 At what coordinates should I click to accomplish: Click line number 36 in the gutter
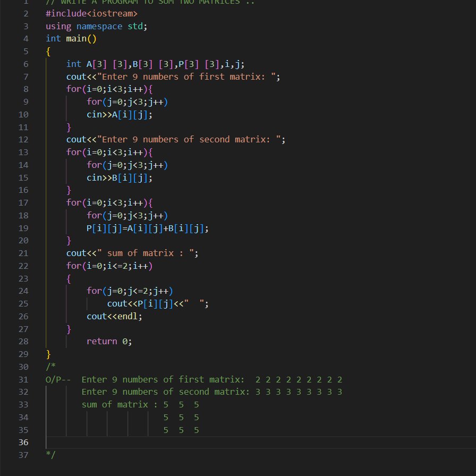point(23,442)
